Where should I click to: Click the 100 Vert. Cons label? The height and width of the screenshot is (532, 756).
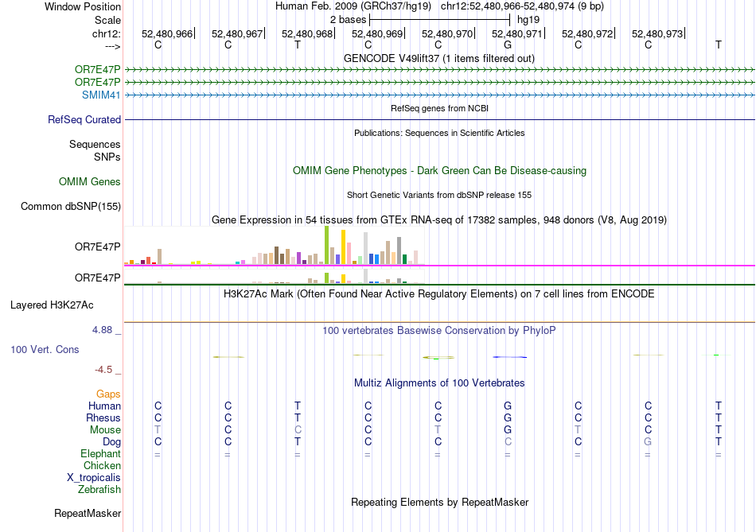(x=45, y=349)
